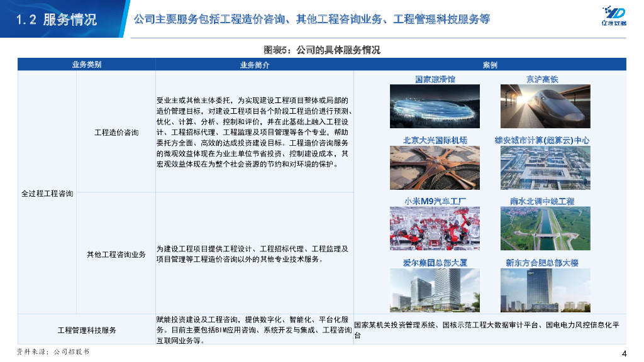The width and height of the screenshot is (644, 362).
Task: Click the 南水北调中线工程 canal photo
Action: click(x=545, y=229)
